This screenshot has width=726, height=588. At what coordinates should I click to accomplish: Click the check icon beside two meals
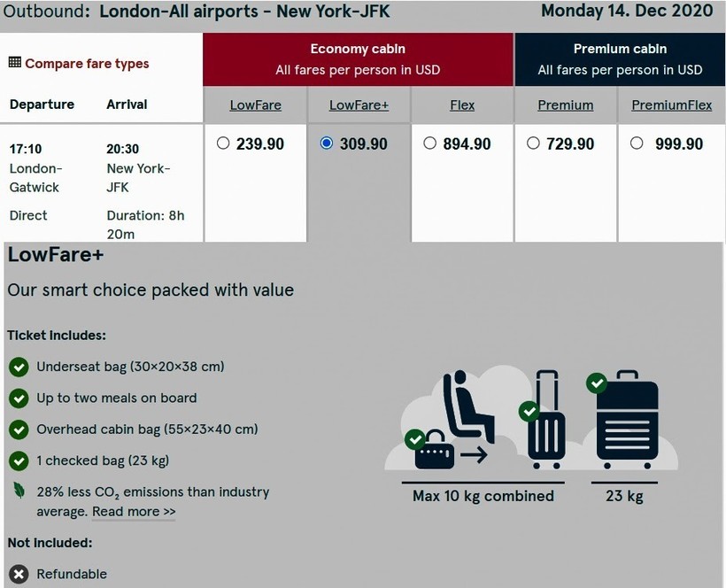(18, 398)
